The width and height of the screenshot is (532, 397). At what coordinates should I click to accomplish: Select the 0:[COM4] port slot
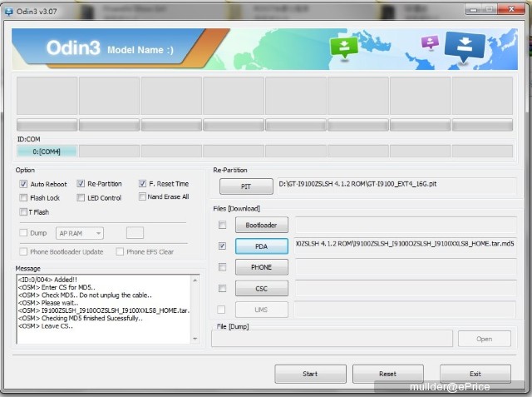pos(47,151)
